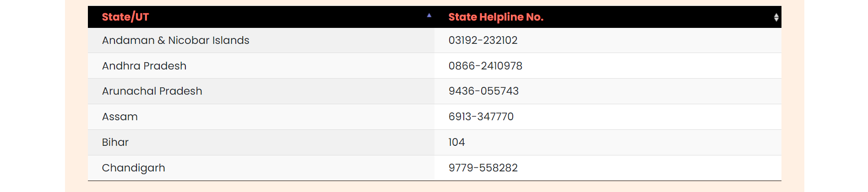868x192 pixels.
Task: Sort table by State/UT ascending arrow
Action: [429, 16]
